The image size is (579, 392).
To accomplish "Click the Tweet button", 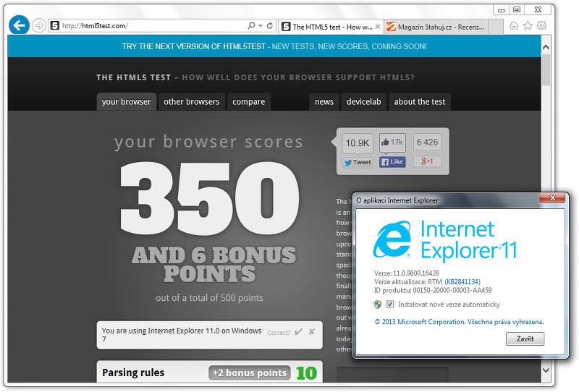I will [x=358, y=162].
